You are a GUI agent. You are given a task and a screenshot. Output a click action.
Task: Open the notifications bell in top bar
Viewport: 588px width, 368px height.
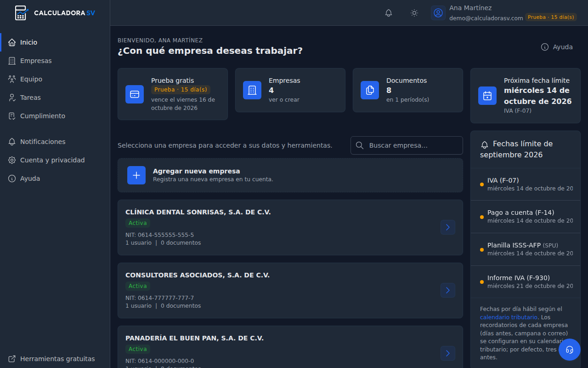[x=389, y=13]
